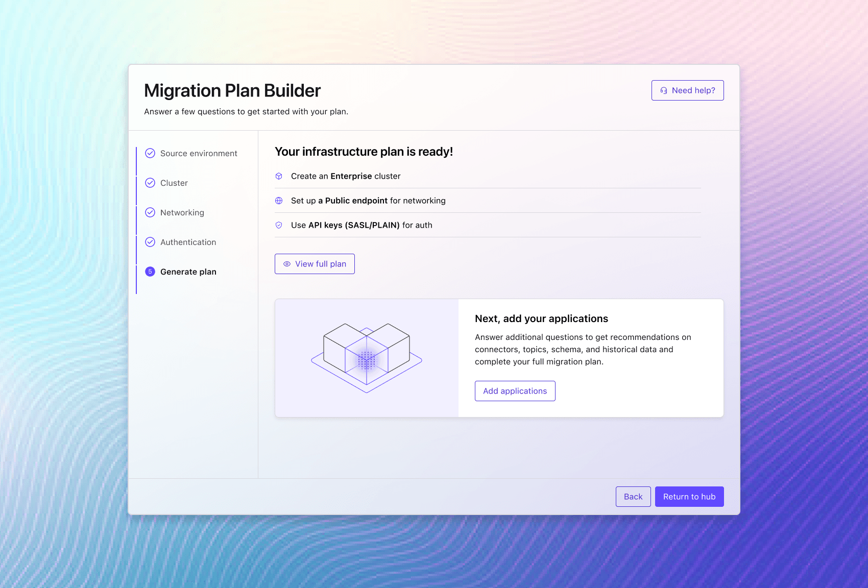Click the stacked cubes illustration
Image resolution: width=868 pixels, height=588 pixels.
pyautogui.click(x=367, y=358)
